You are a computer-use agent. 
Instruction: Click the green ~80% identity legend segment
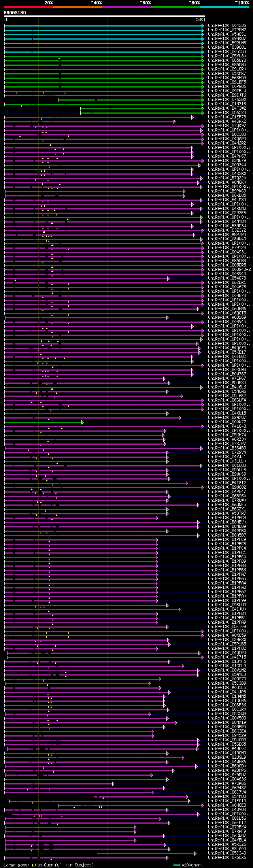point(176,7)
